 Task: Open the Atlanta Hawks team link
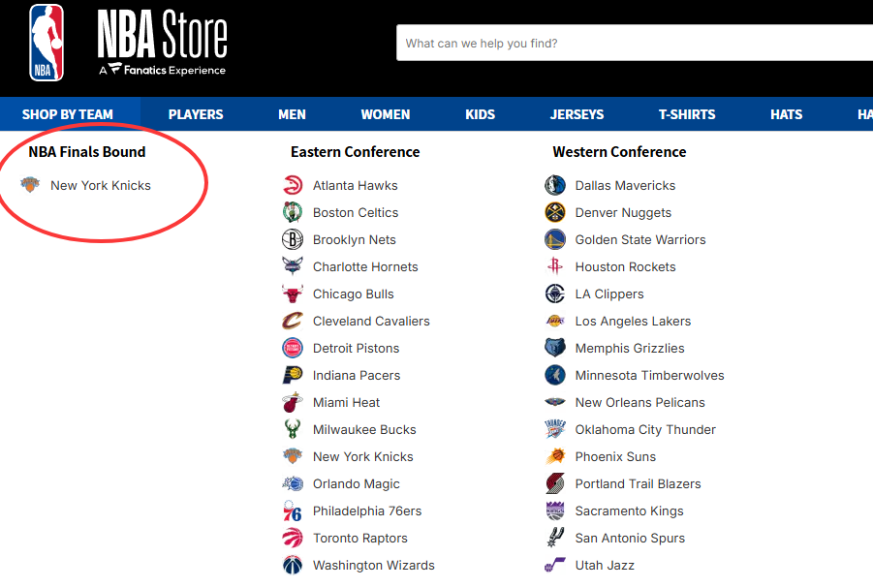tap(356, 185)
